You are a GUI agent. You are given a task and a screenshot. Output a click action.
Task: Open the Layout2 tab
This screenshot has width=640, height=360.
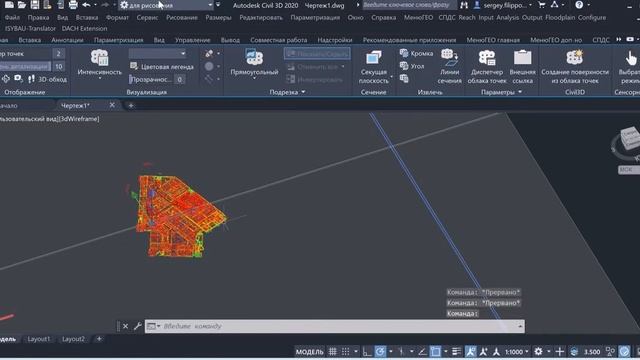click(73, 339)
